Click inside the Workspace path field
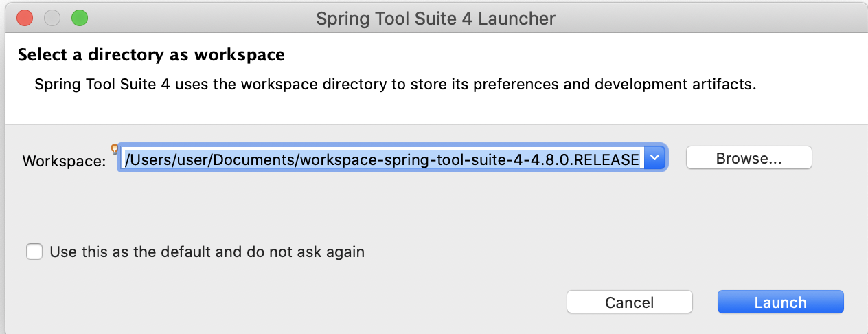Image resolution: width=868 pixels, height=334 pixels. click(382, 159)
